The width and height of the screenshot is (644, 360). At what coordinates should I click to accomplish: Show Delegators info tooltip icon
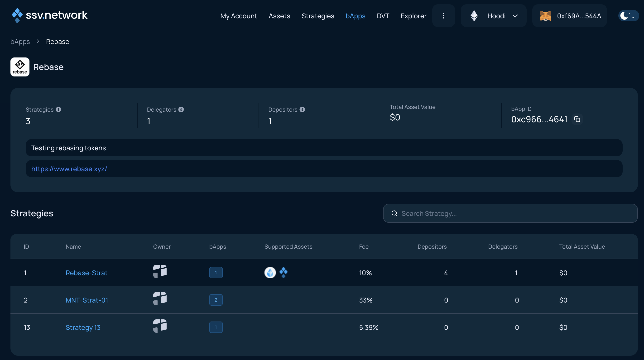pos(181,109)
